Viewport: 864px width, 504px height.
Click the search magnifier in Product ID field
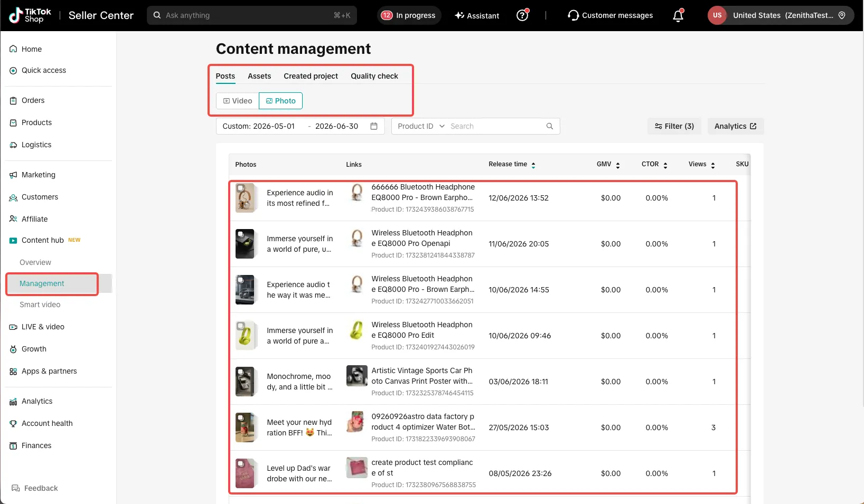550,126
